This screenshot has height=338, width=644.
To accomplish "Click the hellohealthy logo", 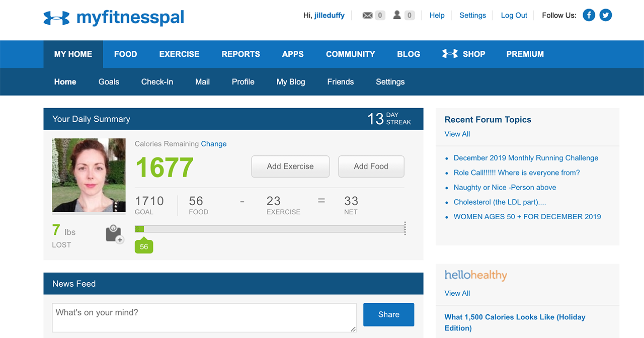I will click(475, 275).
